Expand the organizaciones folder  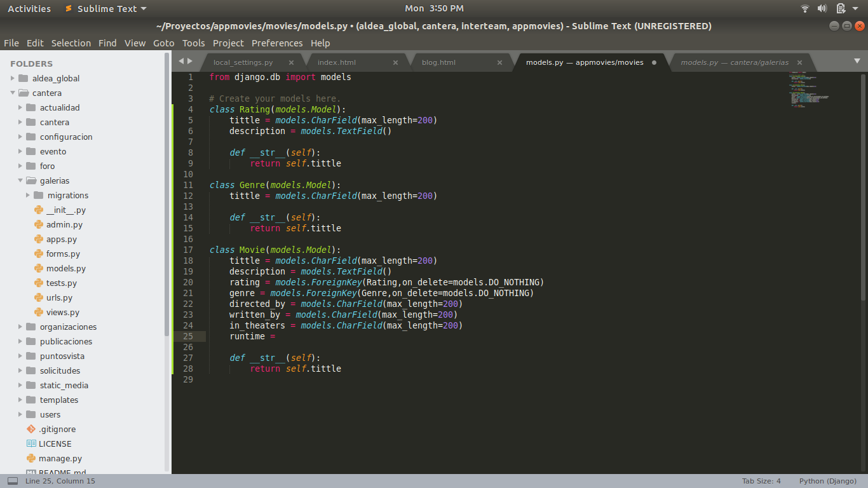click(20, 327)
